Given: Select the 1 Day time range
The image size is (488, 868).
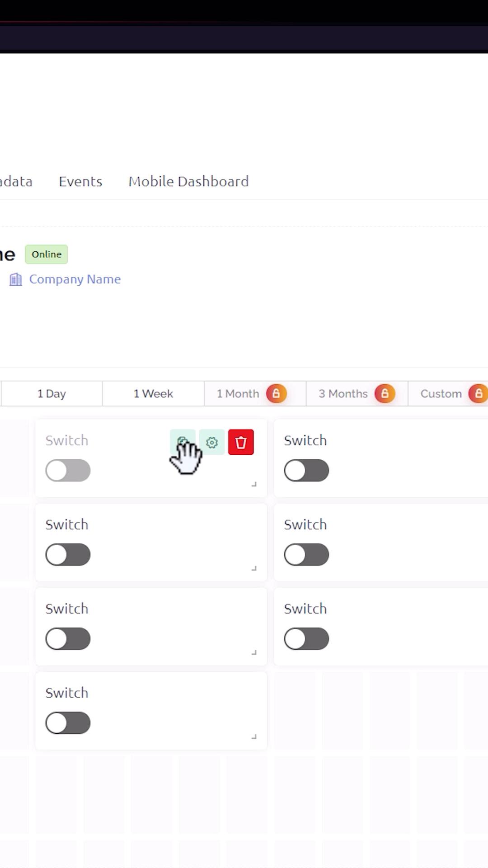Looking at the screenshot, I should (52, 394).
